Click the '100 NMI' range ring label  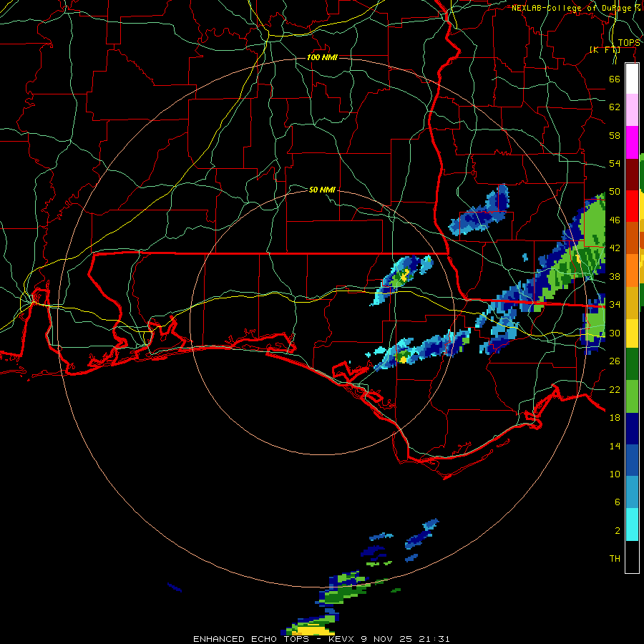(322, 57)
